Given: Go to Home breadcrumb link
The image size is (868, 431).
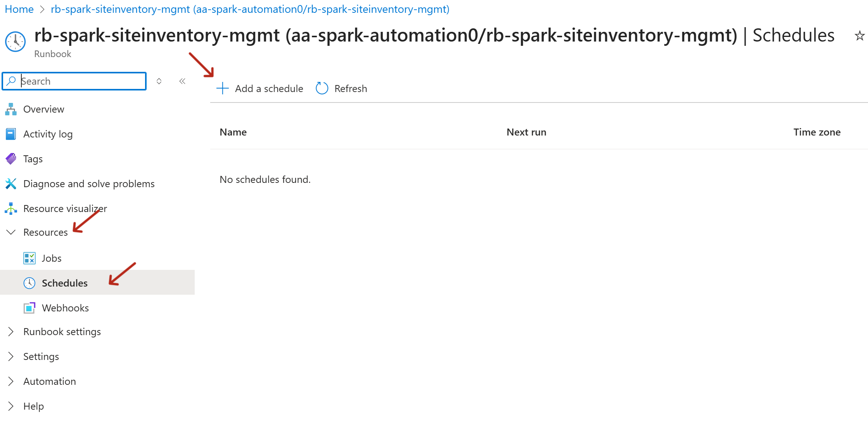Looking at the screenshot, I should (19, 9).
